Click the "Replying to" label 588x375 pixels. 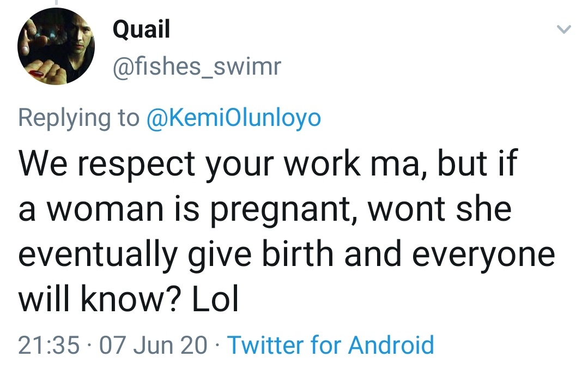pyautogui.click(x=79, y=118)
